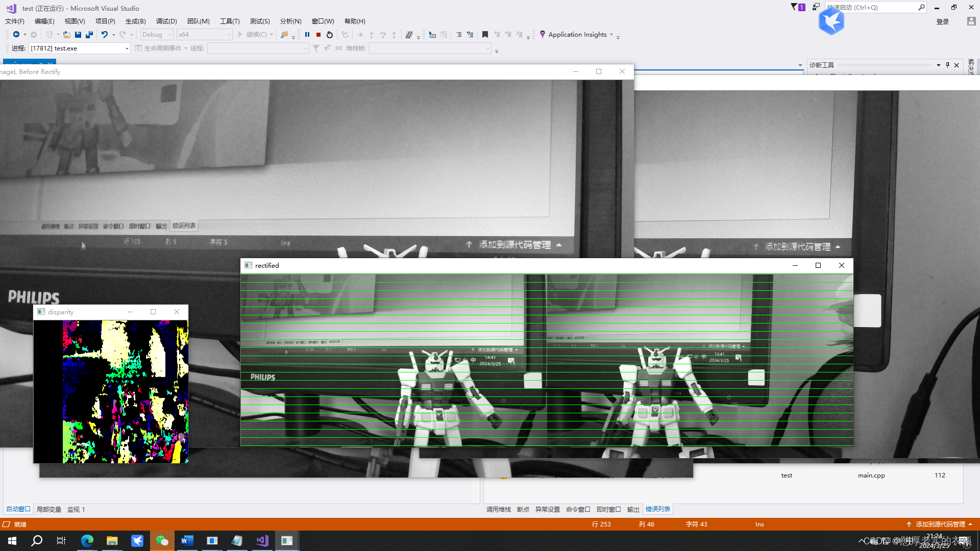Click the Pause debugging button
980x551 pixels.
click(x=307, y=35)
